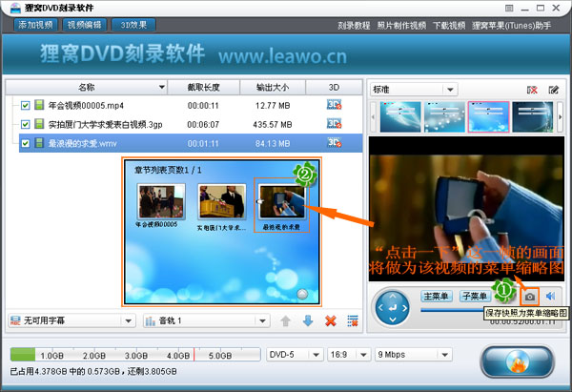
Task: Click film icon of 实拍厦门大学求爱表白视频.3gp row
Action: (39, 124)
